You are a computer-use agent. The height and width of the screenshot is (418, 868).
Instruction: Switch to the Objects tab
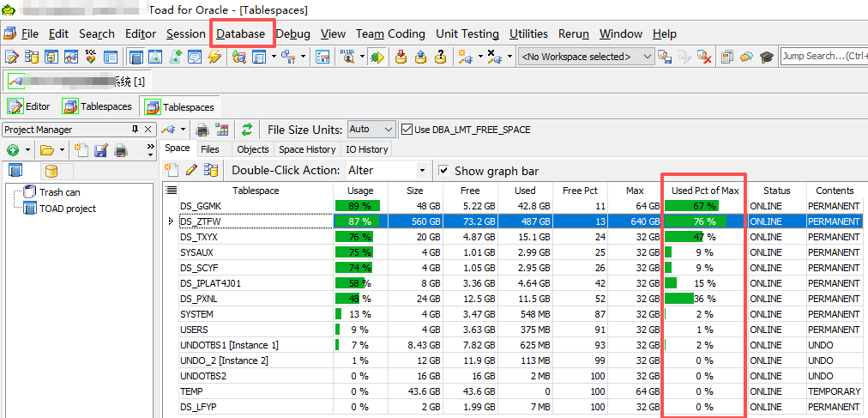pyautogui.click(x=253, y=149)
